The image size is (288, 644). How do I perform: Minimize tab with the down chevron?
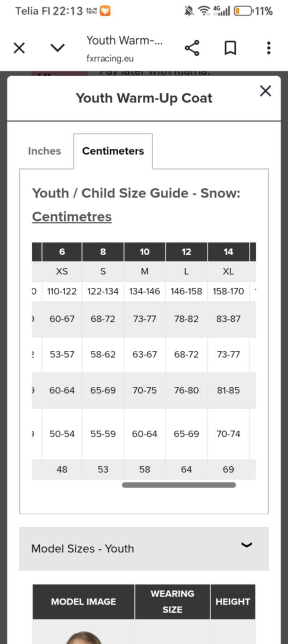click(58, 48)
